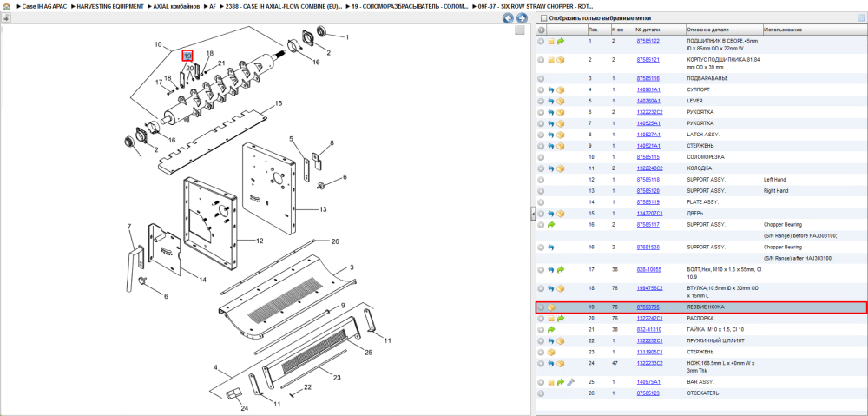The height and width of the screenshot is (416, 868).
Task: Click callout number 3 on the diagram
Action: tap(351, 267)
